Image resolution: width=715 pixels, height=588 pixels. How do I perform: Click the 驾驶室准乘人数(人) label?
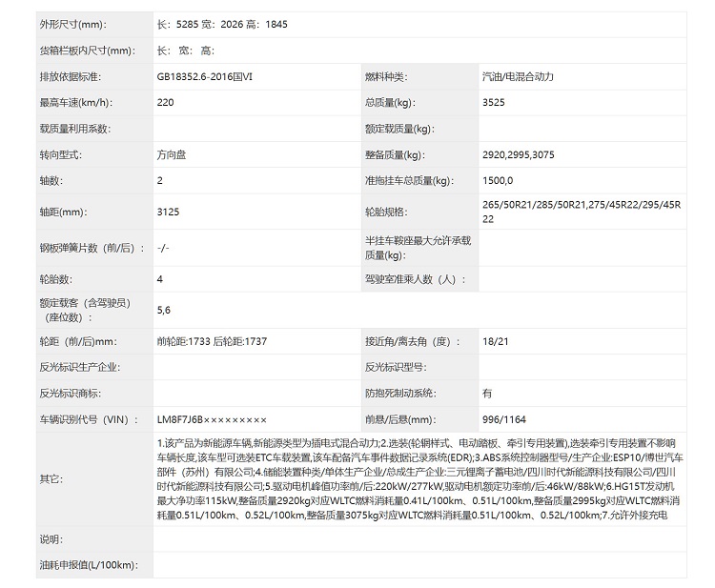coord(416,279)
